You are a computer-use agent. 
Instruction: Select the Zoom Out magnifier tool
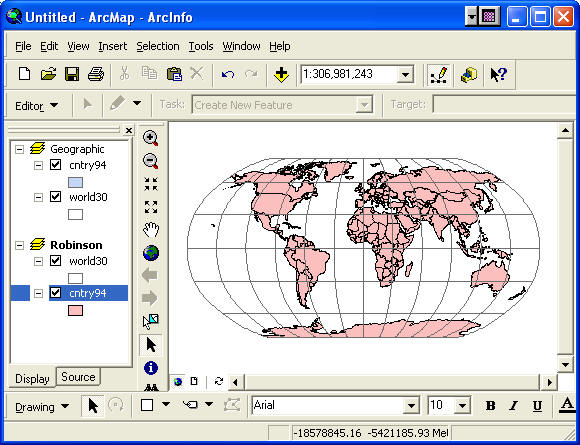151,161
